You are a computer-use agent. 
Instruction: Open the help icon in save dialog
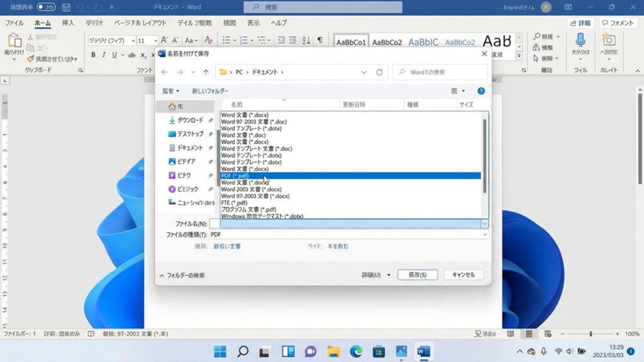point(481,91)
